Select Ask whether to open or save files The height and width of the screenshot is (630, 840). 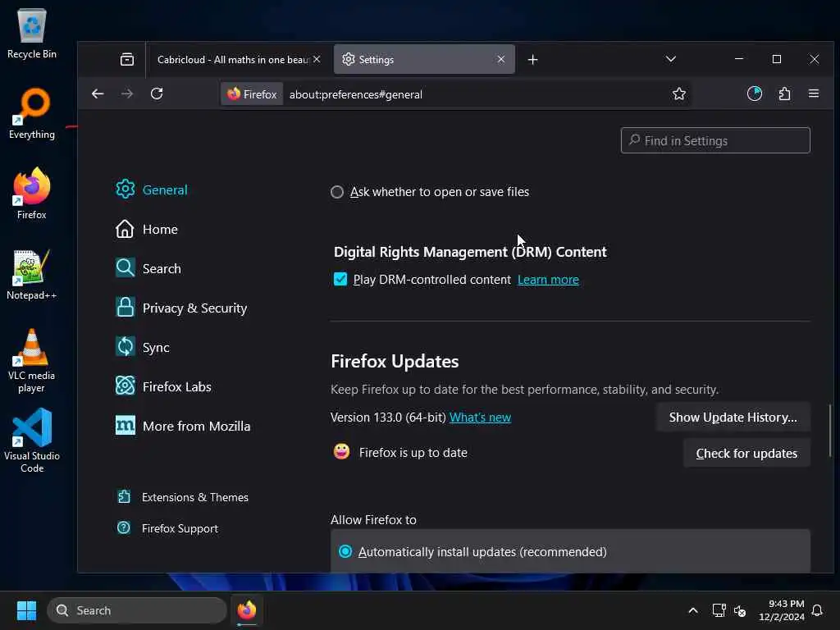coord(337,192)
